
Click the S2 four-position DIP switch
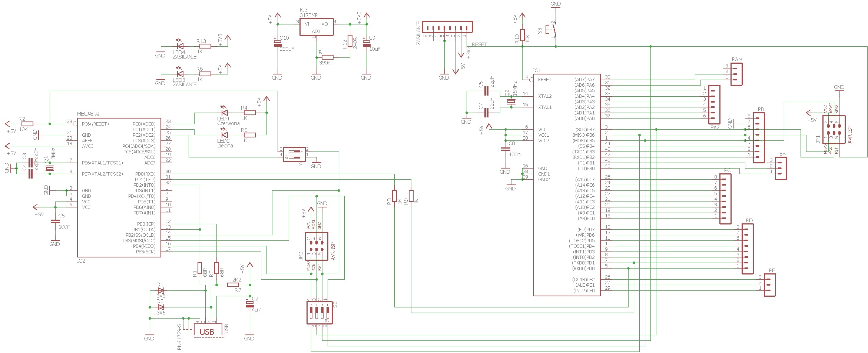coord(319,313)
